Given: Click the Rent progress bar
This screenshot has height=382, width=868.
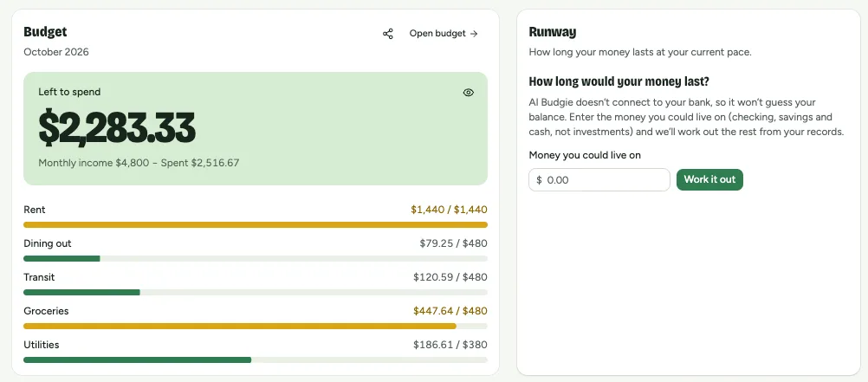Looking at the screenshot, I should 256,224.
